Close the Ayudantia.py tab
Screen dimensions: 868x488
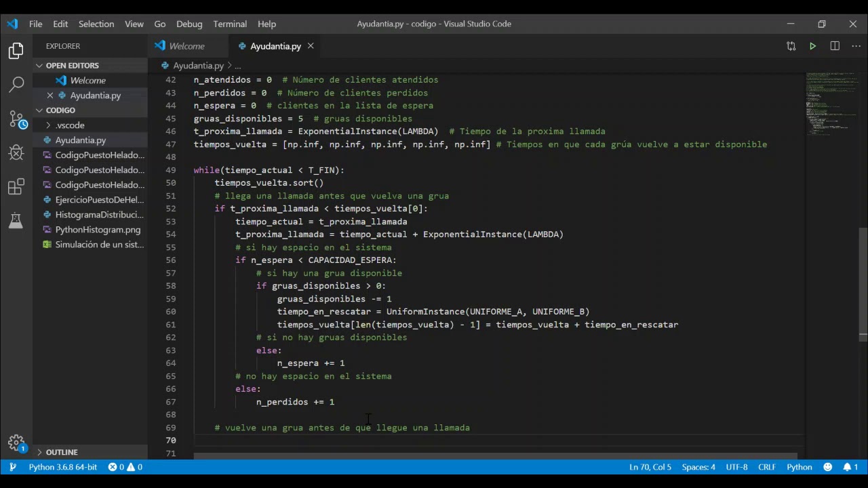[311, 46]
